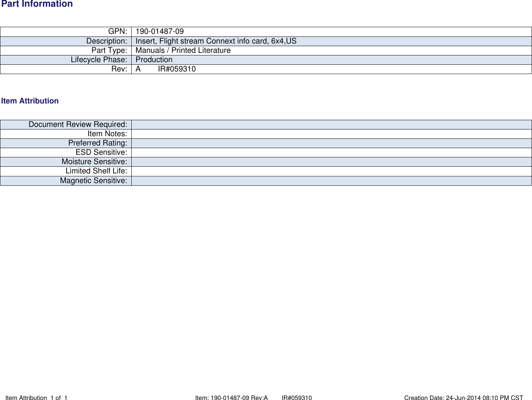Click footer text 'Item Attribution 1 of 1'
Image resolution: width=532 pixels, height=400 pixels.
point(36,398)
